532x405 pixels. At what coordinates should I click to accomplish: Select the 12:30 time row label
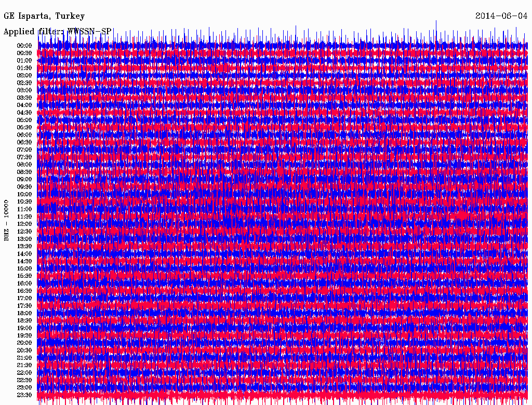pos(24,232)
